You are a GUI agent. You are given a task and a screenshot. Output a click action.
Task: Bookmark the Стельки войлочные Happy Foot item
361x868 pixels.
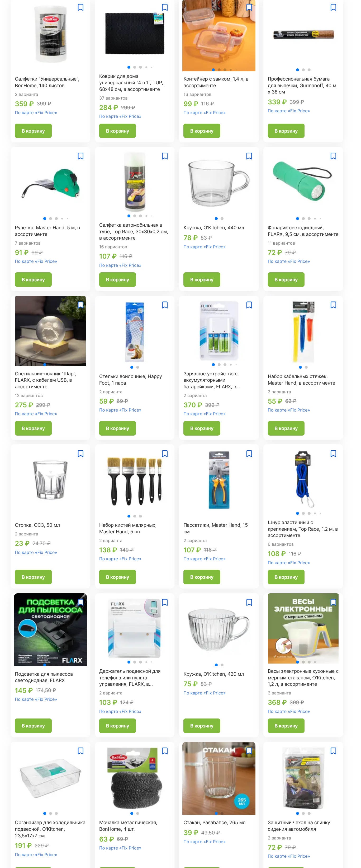[165, 305]
